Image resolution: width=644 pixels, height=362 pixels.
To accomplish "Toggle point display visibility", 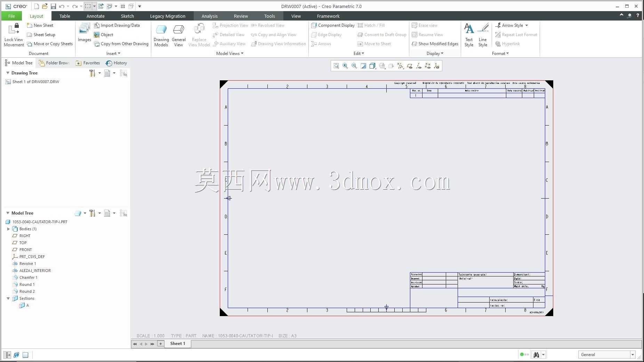I will (428, 66).
